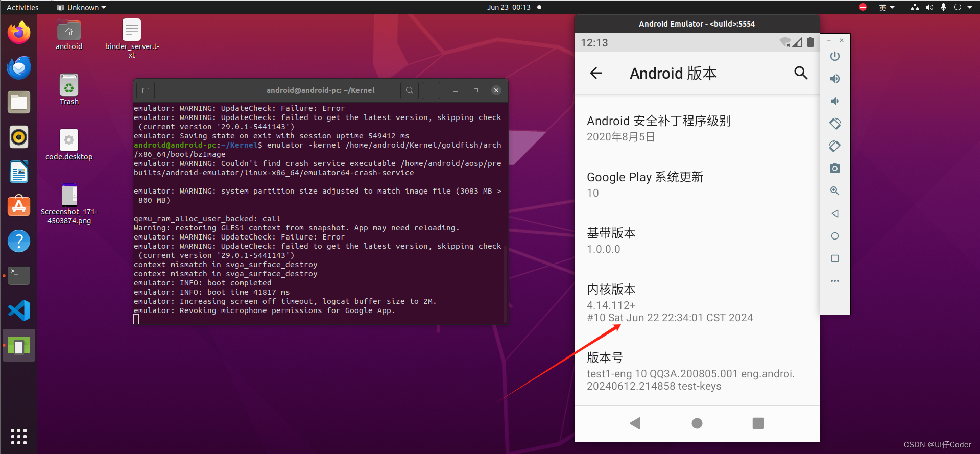This screenshot has width=980, height=454.
Task: Open Rhythmbox from the dock
Action: (x=19, y=137)
